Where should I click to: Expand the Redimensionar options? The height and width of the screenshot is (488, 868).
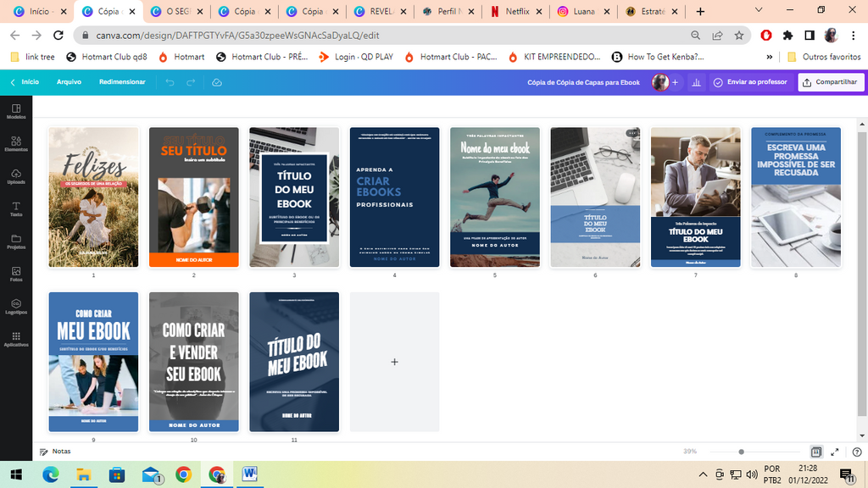point(122,82)
